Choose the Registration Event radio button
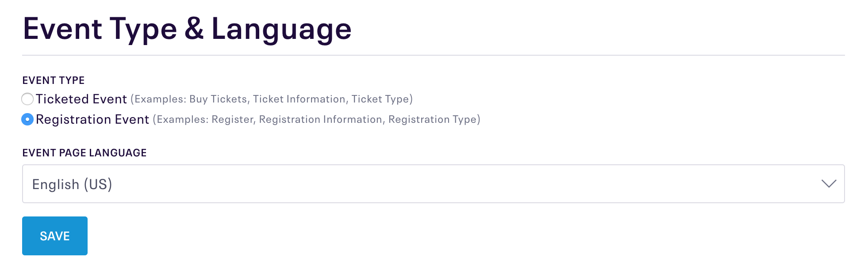The image size is (868, 273). point(27,119)
